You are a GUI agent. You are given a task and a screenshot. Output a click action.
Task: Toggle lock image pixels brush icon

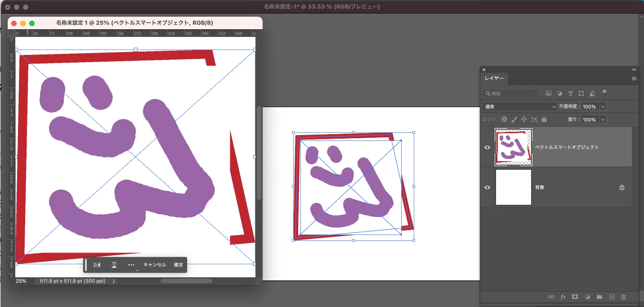(x=514, y=120)
